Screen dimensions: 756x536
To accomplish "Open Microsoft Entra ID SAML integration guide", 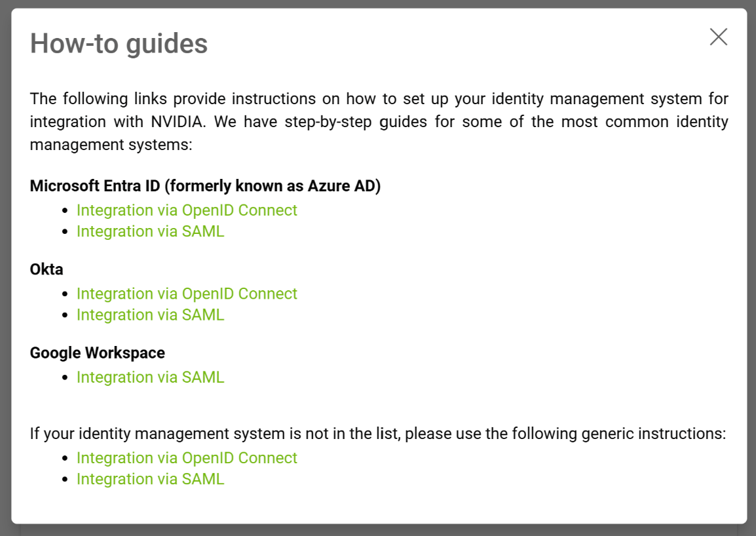I will (x=150, y=231).
